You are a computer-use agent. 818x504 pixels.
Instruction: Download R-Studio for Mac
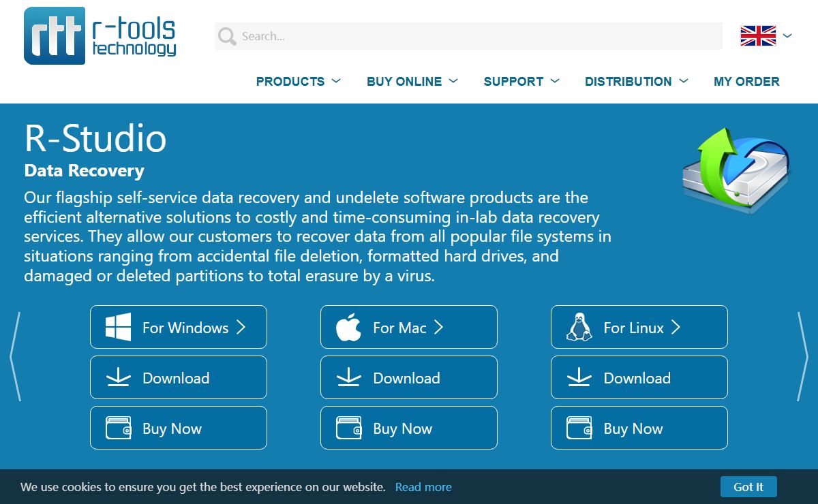coord(409,377)
